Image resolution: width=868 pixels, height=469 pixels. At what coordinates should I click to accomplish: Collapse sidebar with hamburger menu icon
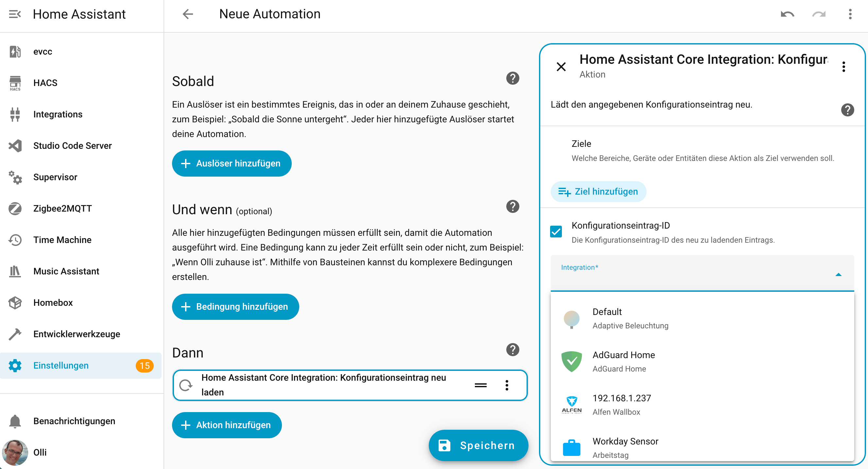point(15,14)
